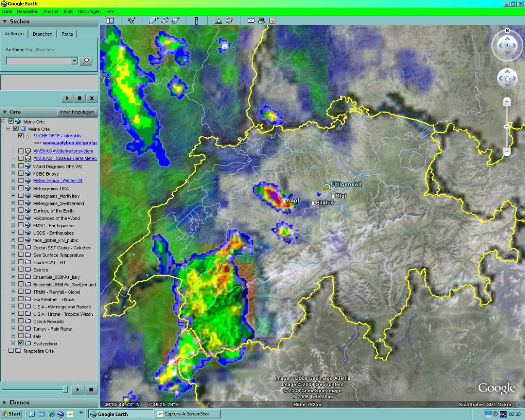The image size is (525, 420).
Task: Add a placemark with the pushpin icon
Action: [x=131, y=20]
